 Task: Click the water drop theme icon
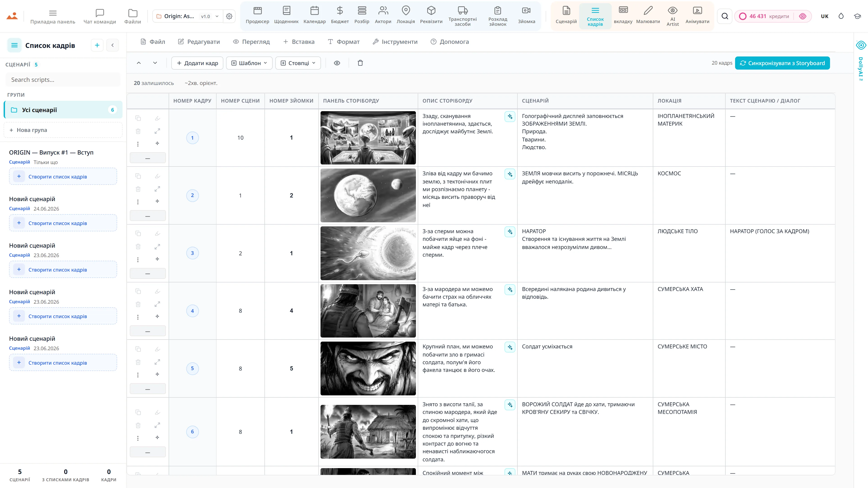pos(841,16)
